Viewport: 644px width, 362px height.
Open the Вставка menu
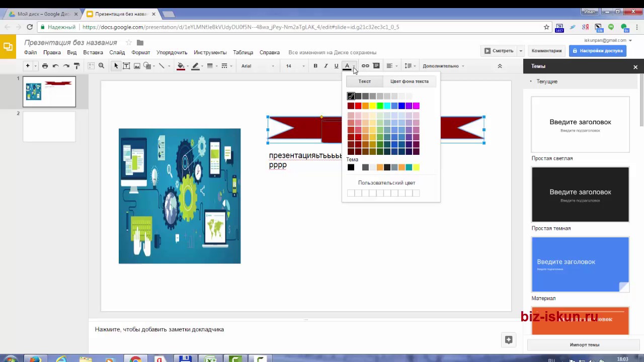[x=93, y=52]
